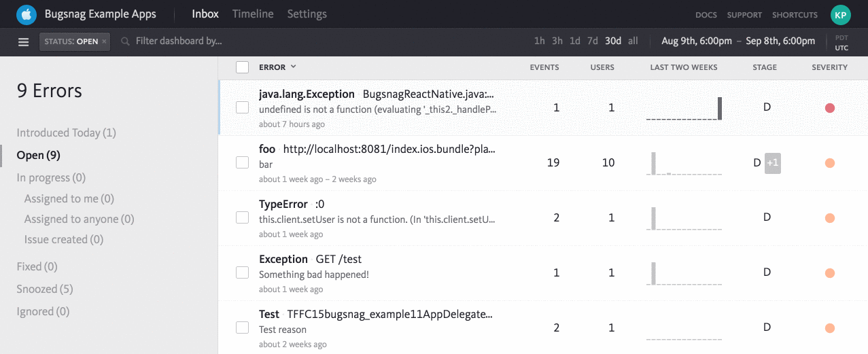Click the STAGE column header
Viewport: 868px width, 354px height.
point(765,67)
